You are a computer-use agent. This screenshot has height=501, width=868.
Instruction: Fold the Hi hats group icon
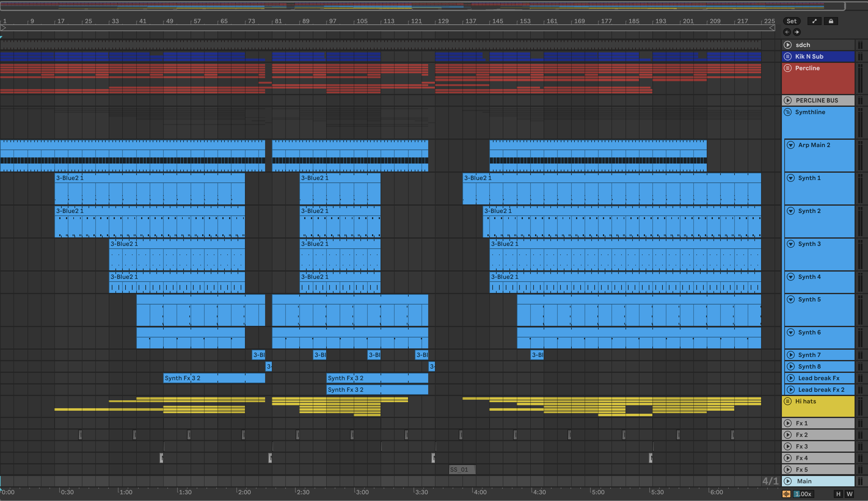tap(788, 401)
